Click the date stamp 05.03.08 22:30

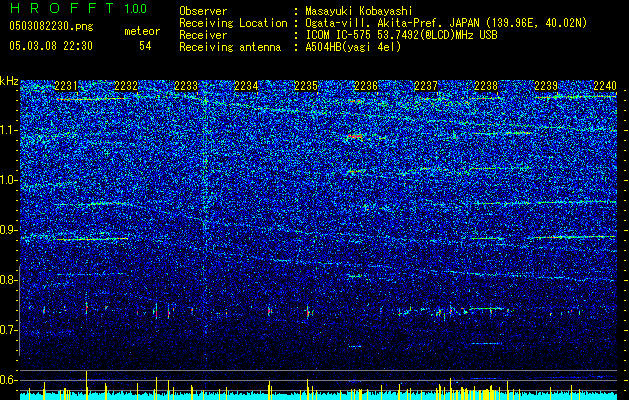coord(51,46)
